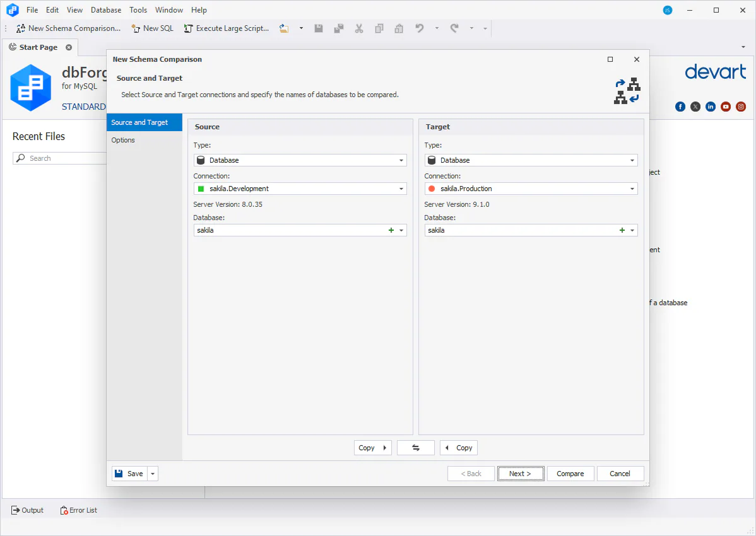Open the Undo history dropdown arrow
This screenshot has width=756, height=536.
tap(437, 28)
